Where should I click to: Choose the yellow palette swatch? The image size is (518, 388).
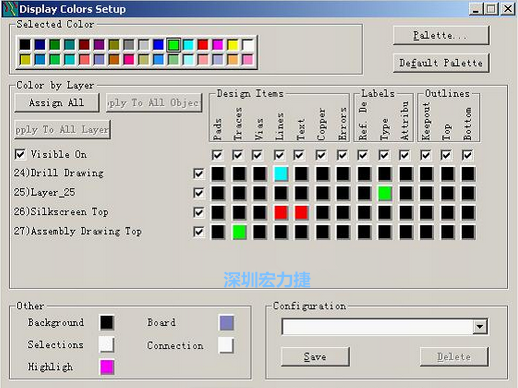click(232, 45)
